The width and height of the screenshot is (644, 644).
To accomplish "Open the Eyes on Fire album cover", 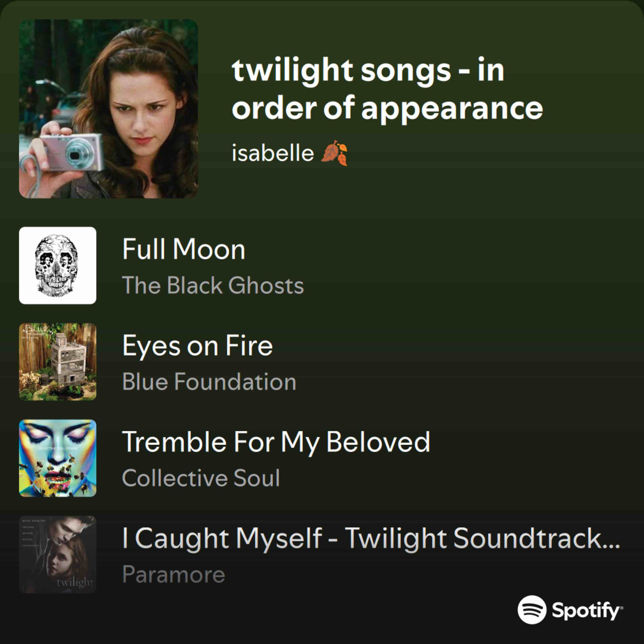I will (x=58, y=362).
